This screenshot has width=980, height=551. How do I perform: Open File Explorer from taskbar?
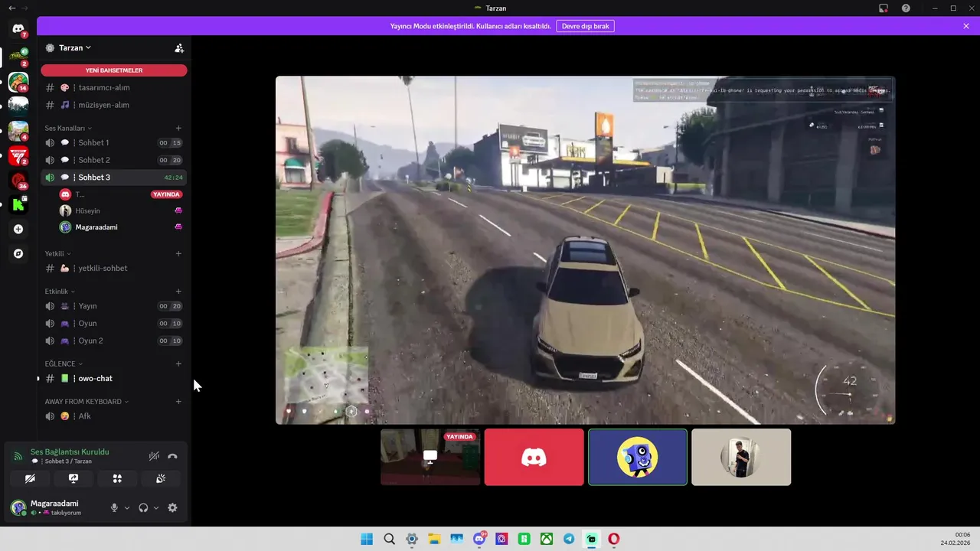pyautogui.click(x=434, y=539)
